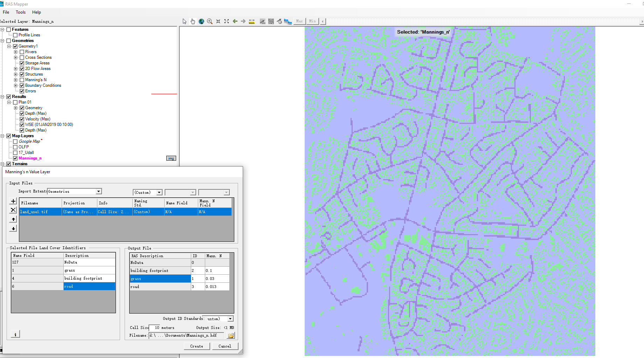Open Output ID Standards dropdown

tap(230, 319)
